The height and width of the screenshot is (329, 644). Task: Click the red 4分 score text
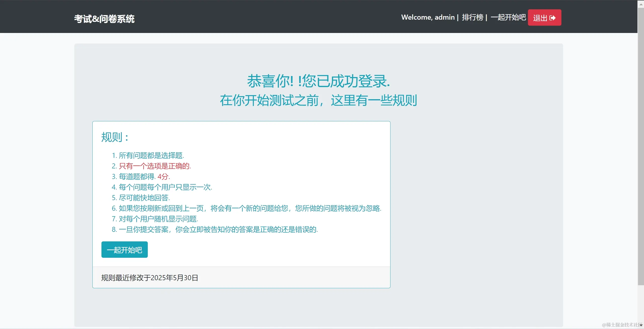pos(163,176)
